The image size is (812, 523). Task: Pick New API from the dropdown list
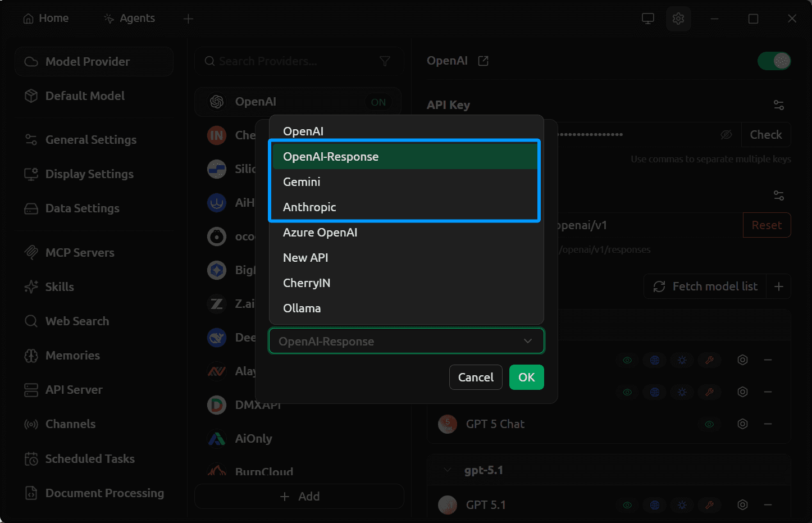point(407,258)
